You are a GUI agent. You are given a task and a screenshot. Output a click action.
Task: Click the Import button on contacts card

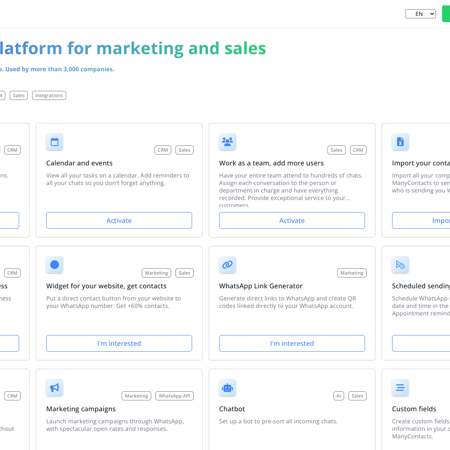click(x=421, y=220)
